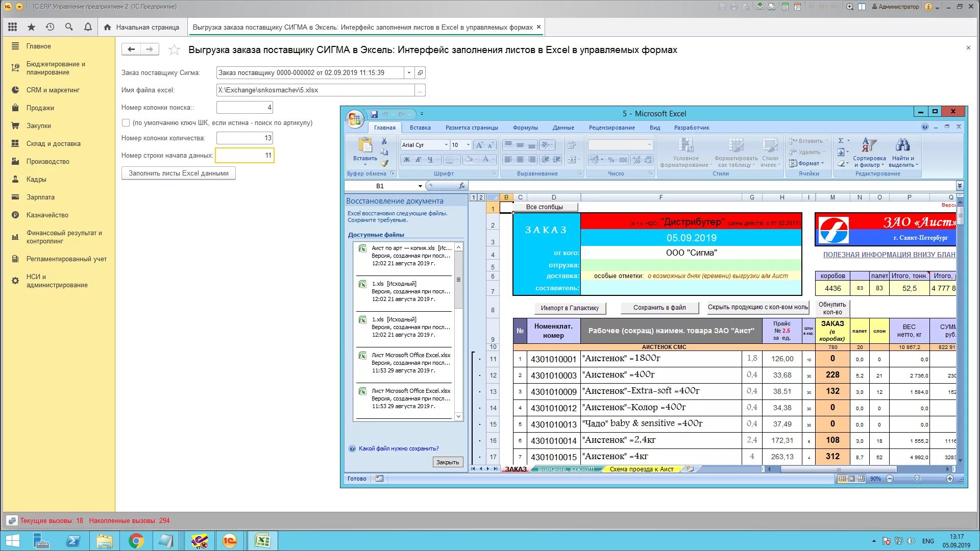Toggle search by article checkbox

(126, 123)
